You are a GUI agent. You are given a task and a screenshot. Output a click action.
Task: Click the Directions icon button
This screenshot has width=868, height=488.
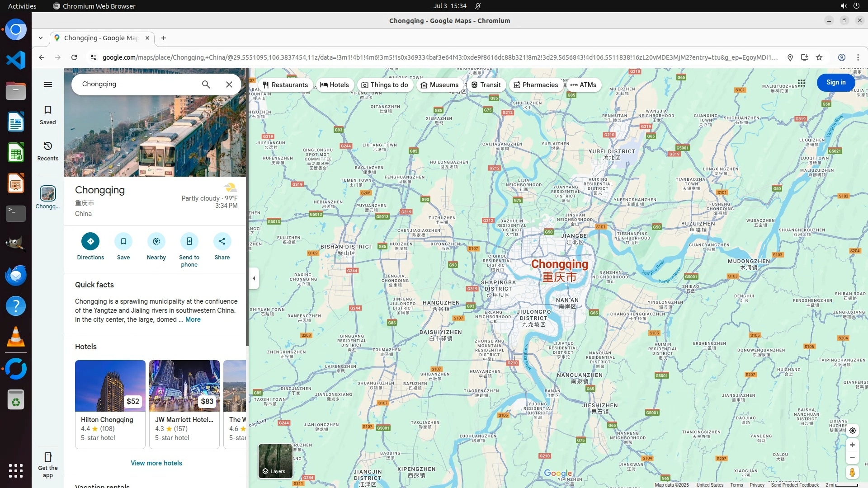pos(90,241)
